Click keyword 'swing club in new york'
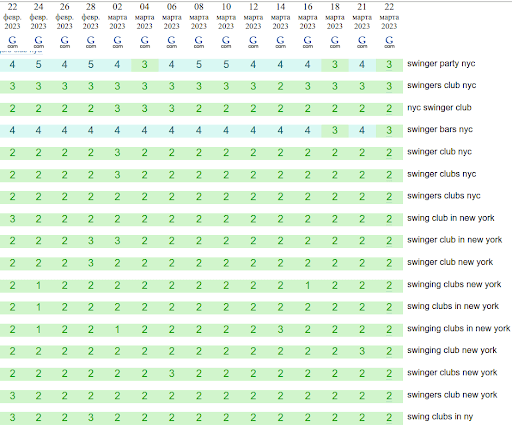This screenshot has width=512, height=426. [451, 218]
